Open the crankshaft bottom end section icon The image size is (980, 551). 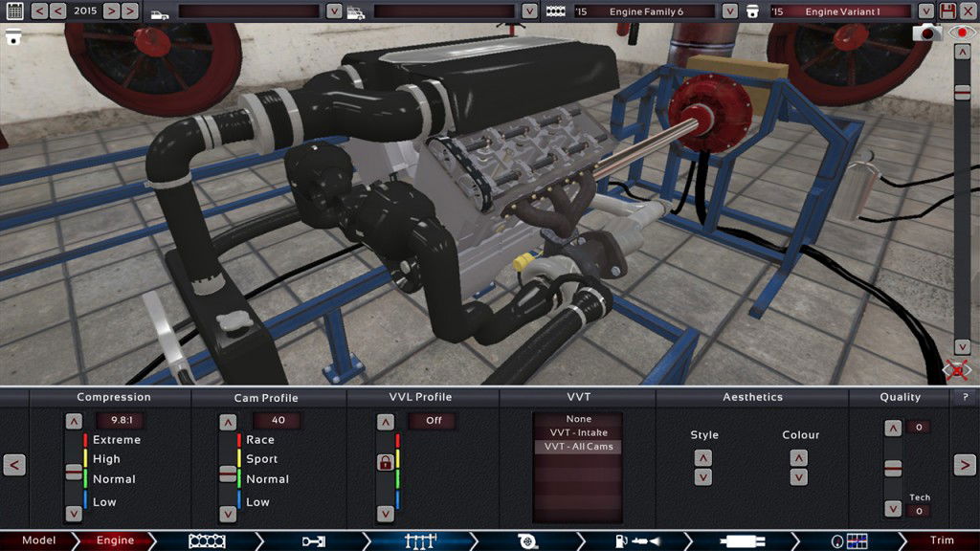314,540
